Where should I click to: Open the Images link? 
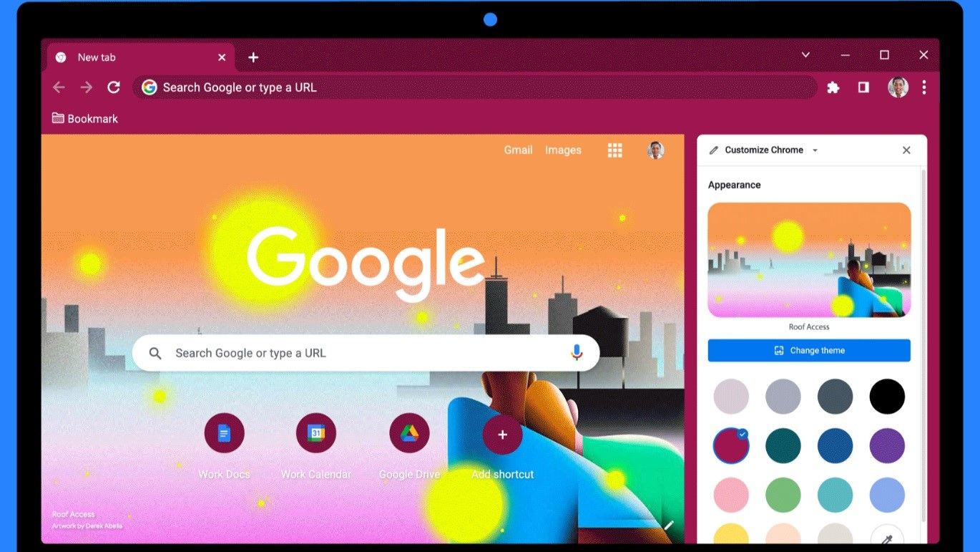[563, 150]
